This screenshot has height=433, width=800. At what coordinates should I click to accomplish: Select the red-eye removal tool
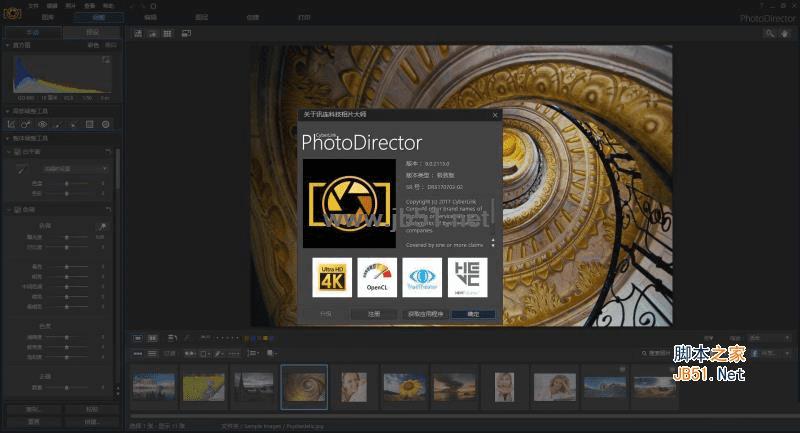click(x=42, y=124)
